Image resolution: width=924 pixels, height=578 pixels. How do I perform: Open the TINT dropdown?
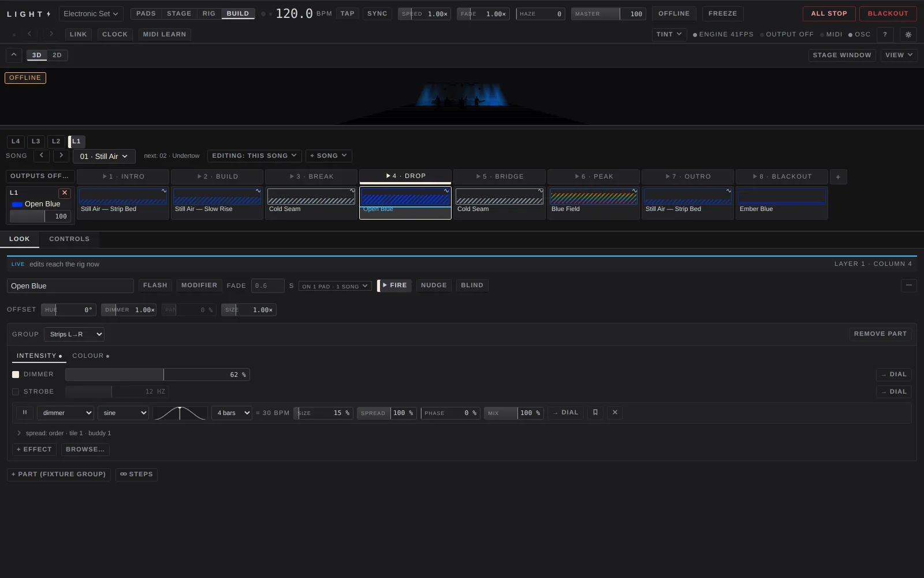(669, 35)
